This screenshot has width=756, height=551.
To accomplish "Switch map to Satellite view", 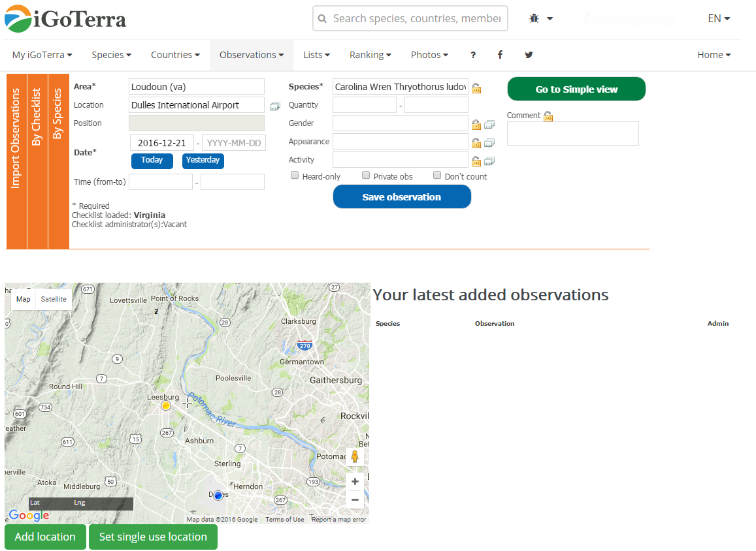I will tap(54, 299).
